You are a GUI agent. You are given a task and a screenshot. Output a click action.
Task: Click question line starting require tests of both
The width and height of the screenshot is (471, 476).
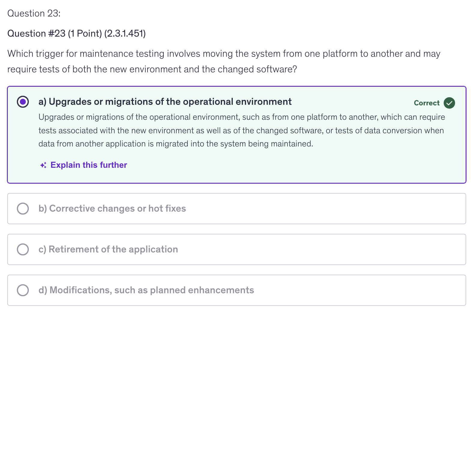pos(152,69)
